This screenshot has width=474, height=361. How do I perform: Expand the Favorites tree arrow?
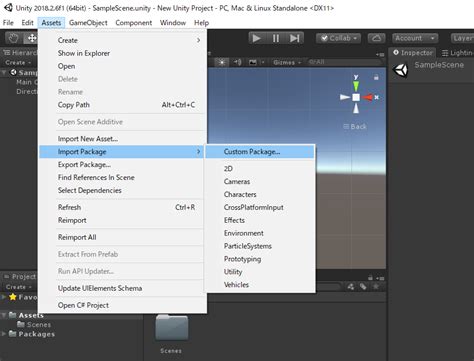(4, 297)
